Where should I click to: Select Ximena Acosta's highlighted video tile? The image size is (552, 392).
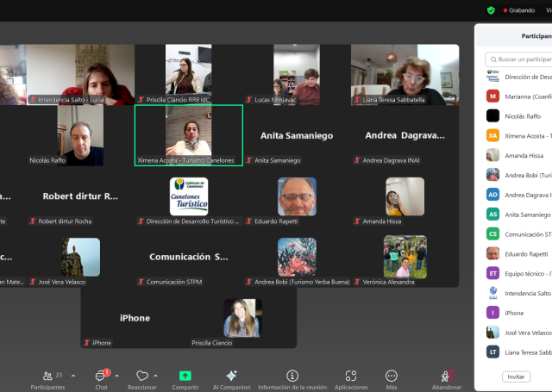[x=188, y=134]
